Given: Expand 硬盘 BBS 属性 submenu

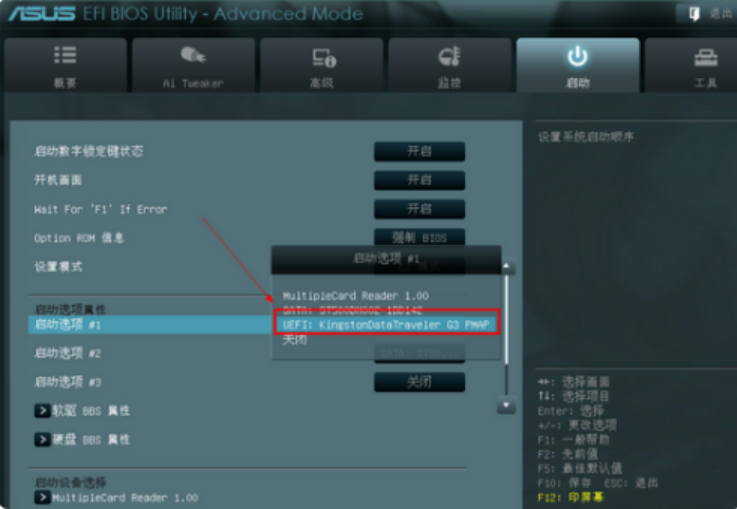Looking at the screenshot, I should [x=42, y=439].
